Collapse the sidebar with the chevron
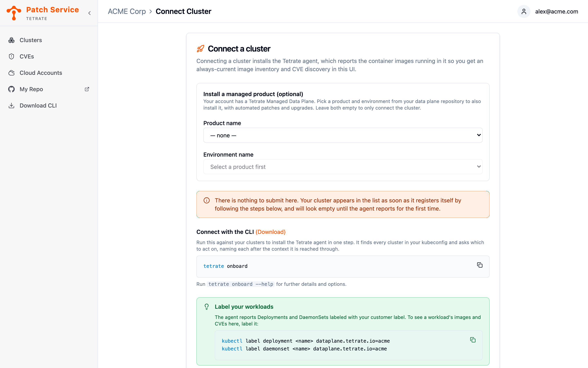This screenshot has width=588, height=368. (x=89, y=13)
